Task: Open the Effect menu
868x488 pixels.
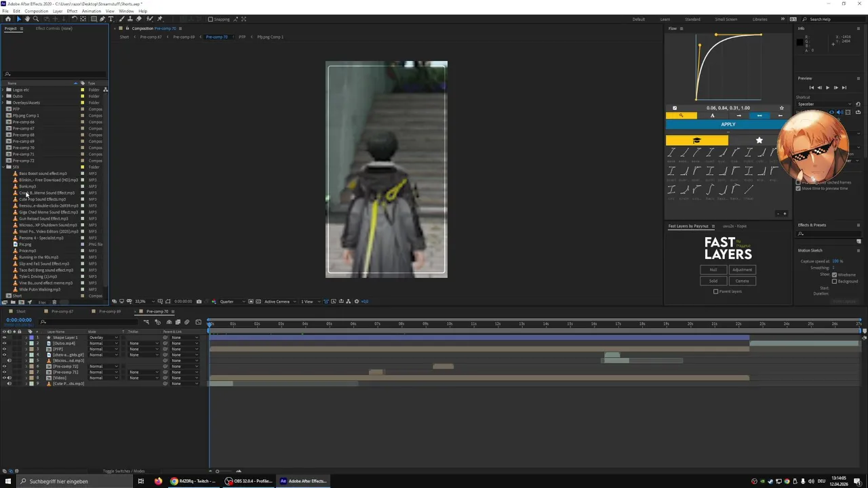Action: point(72,11)
